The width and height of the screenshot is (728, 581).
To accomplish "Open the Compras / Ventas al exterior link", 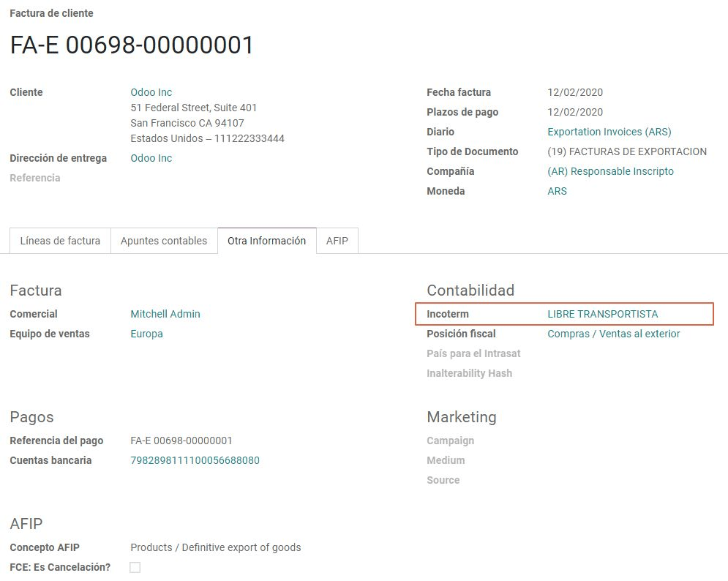I will 613,334.
